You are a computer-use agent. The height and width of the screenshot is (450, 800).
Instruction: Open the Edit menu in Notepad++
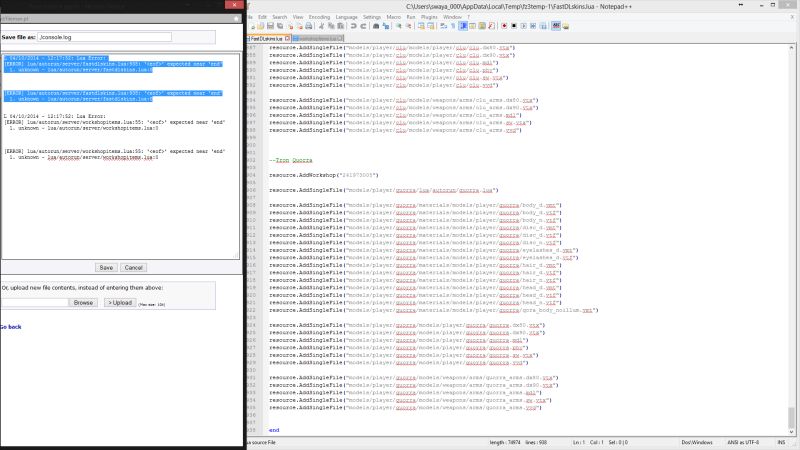click(x=262, y=17)
